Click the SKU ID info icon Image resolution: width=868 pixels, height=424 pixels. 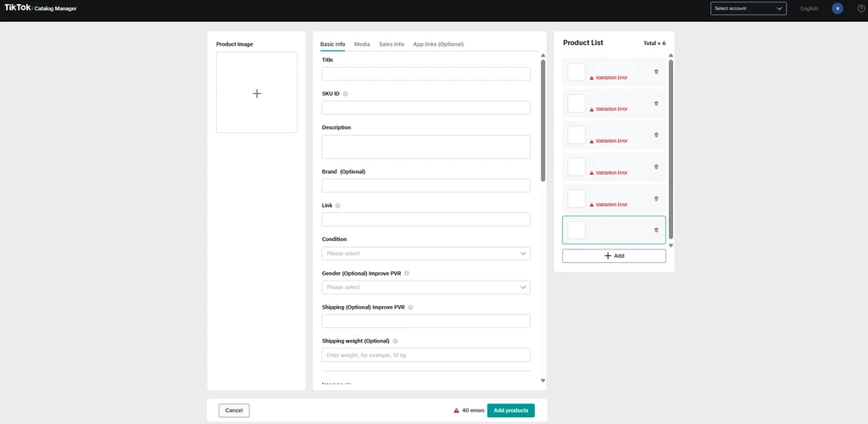coord(346,94)
